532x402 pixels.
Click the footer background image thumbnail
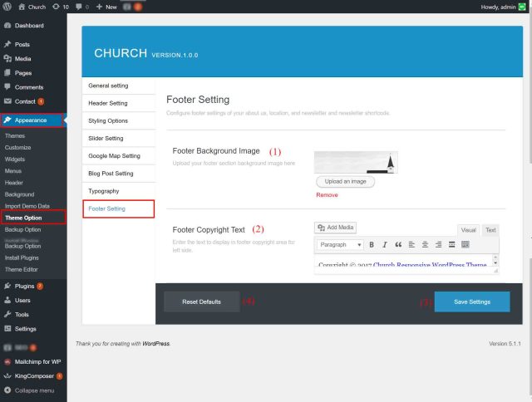point(356,162)
